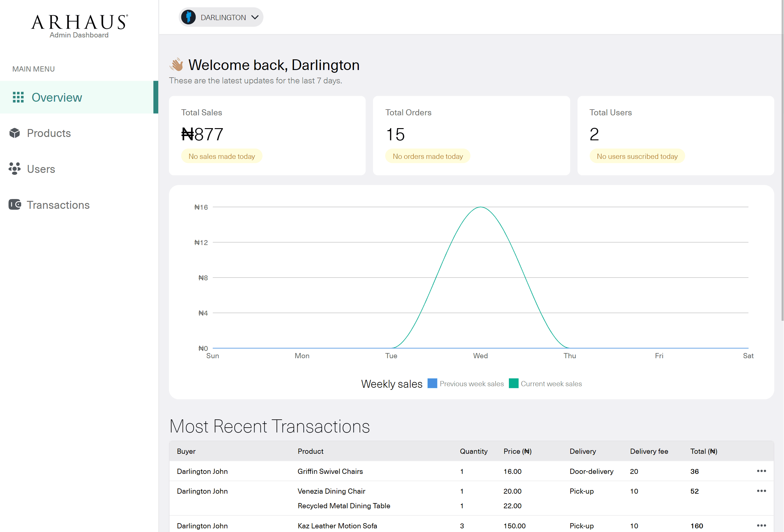
Task: Click the Overview grid icon in sidebar
Action: tap(18, 97)
